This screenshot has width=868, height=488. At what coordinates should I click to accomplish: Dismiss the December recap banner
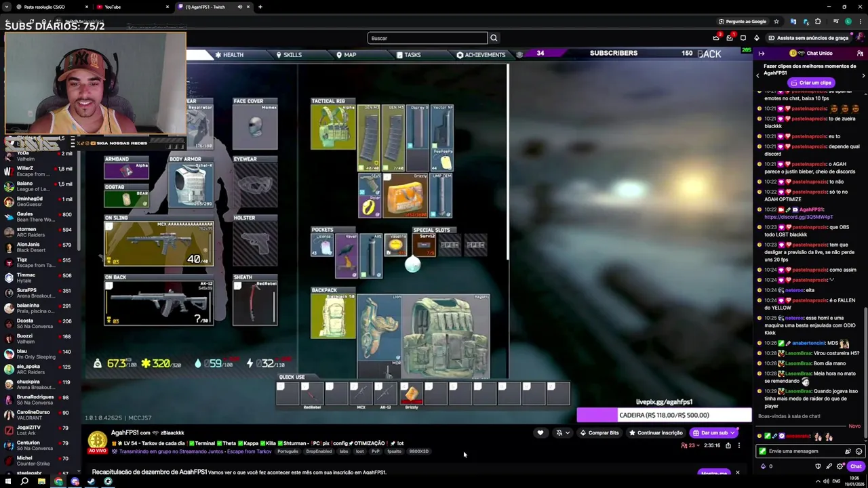click(x=738, y=472)
